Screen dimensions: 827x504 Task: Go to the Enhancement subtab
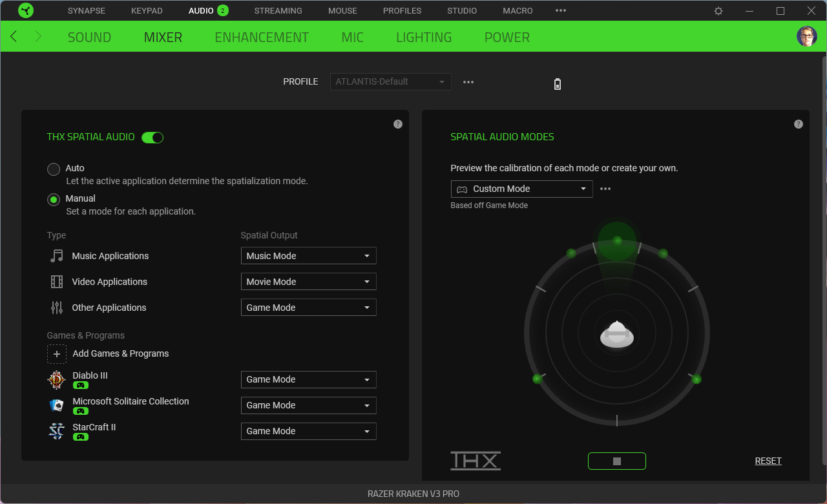click(x=262, y=37)
